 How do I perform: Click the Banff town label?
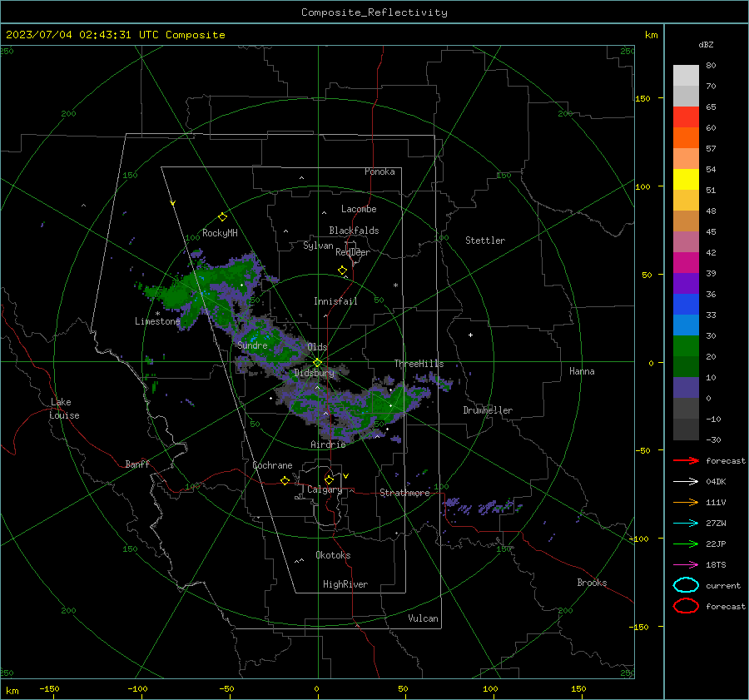pos(137,464)
